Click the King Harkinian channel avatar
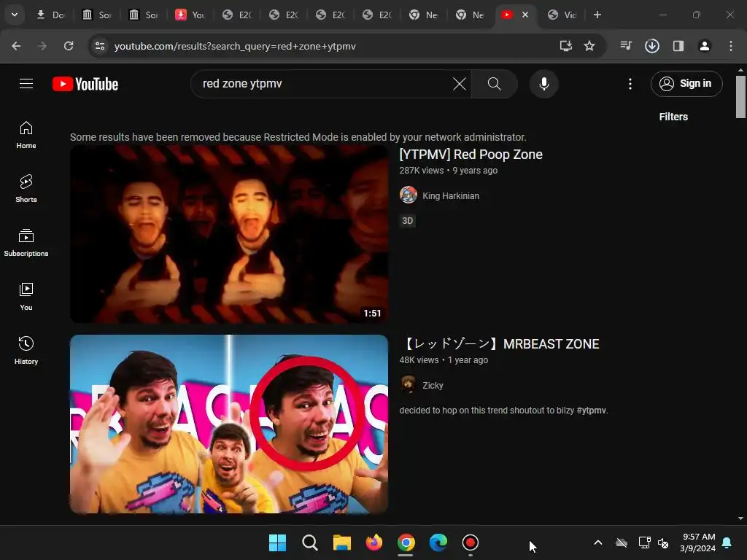Viewport: 747px width, 560px height. pyautogui.click(x=409, y=195)
